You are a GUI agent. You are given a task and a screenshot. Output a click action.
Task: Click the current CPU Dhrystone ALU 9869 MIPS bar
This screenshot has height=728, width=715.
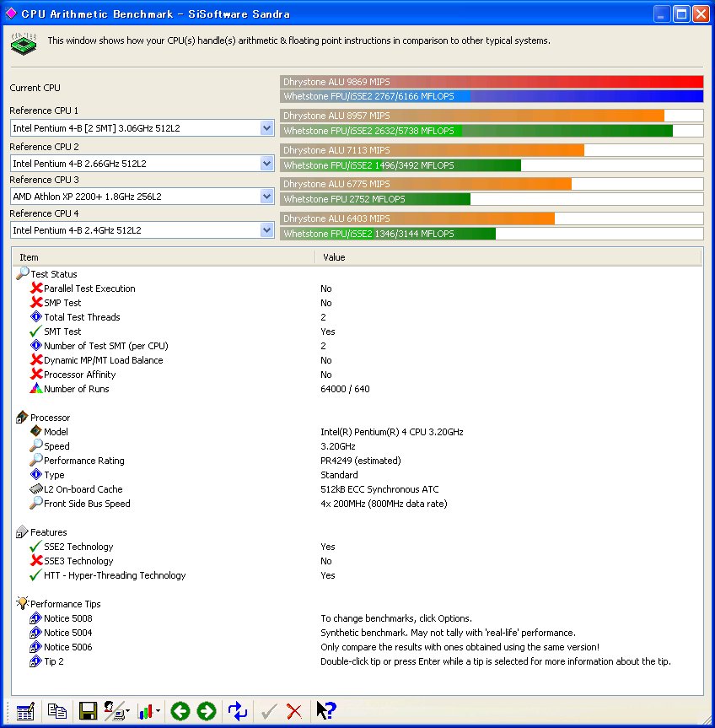[x=492, y=82]
